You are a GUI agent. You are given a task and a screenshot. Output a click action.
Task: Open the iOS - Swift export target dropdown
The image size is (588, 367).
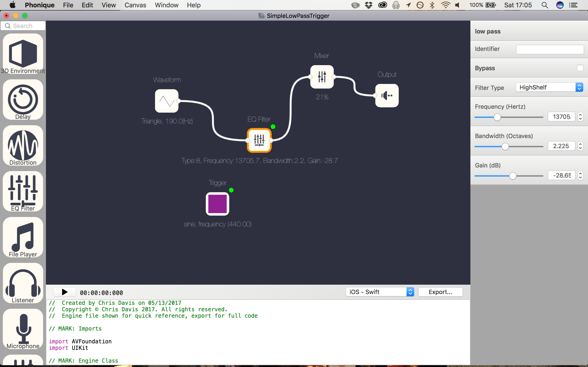tap(379, 292)
